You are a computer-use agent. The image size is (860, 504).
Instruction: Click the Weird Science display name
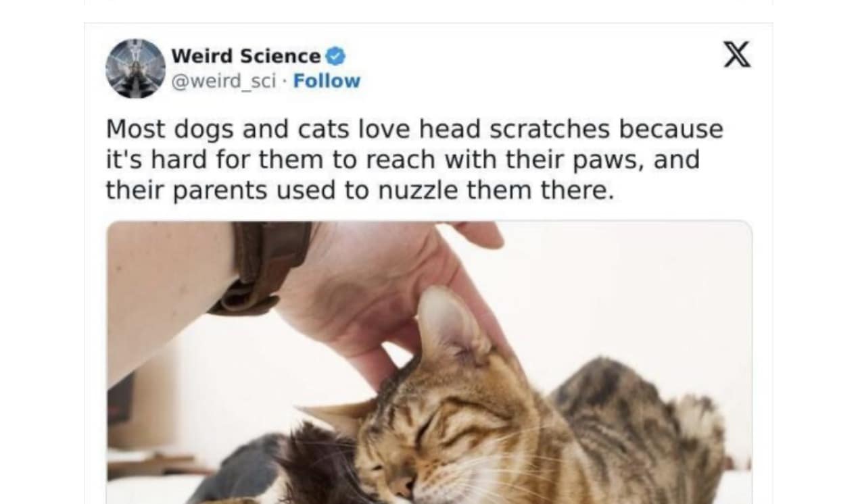[x=247, y=56]
